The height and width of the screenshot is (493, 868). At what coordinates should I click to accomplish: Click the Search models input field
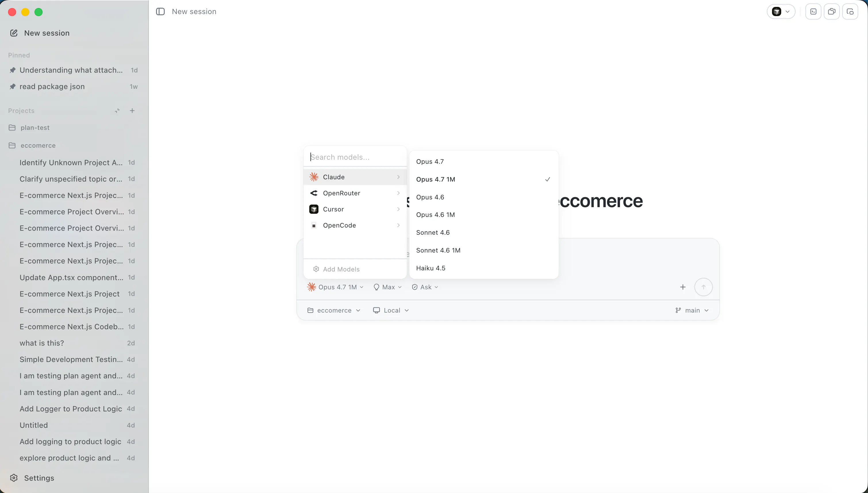point(355,157)
